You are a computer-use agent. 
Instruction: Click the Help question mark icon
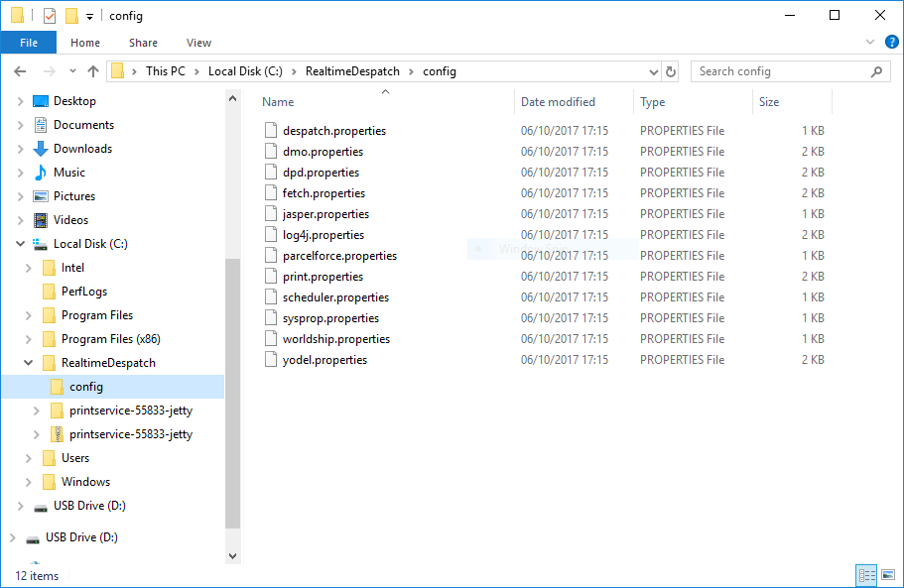pyautogui.click(x=891, y=42)
